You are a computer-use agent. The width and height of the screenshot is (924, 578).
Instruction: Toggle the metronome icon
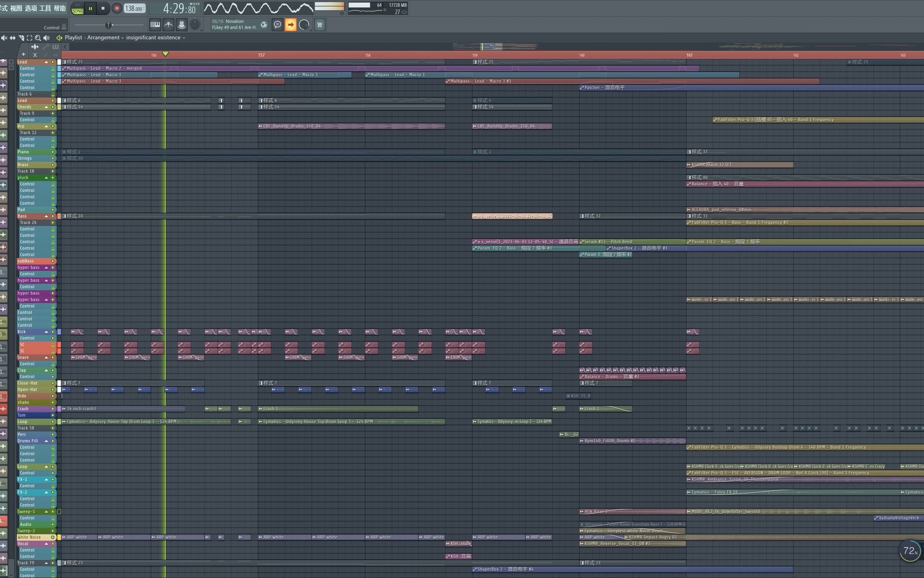pos(168,25)
